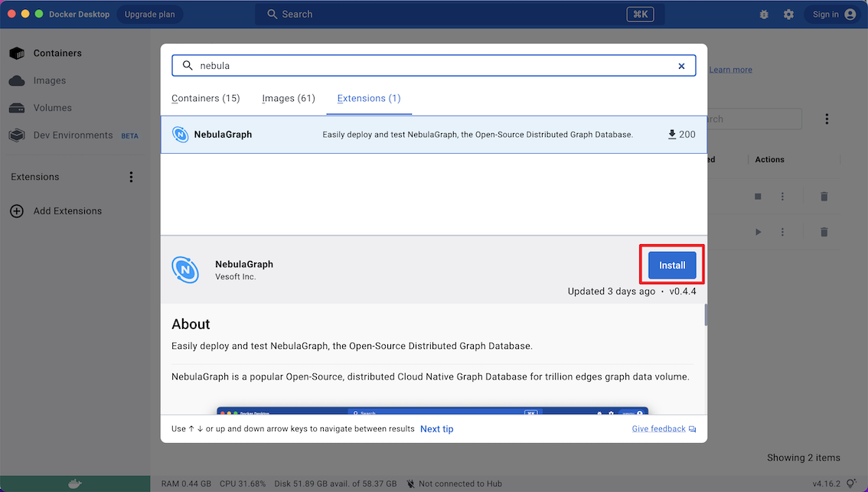The height and width of the screenshot is (492, 868).
Task: Open the three-dot menu beside the search field
Action: [x=827, y=119]
